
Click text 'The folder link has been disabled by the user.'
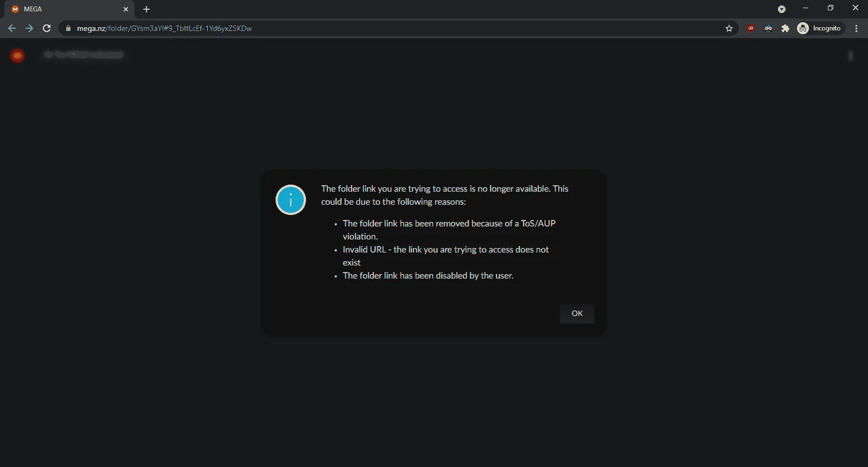[428, 276]
